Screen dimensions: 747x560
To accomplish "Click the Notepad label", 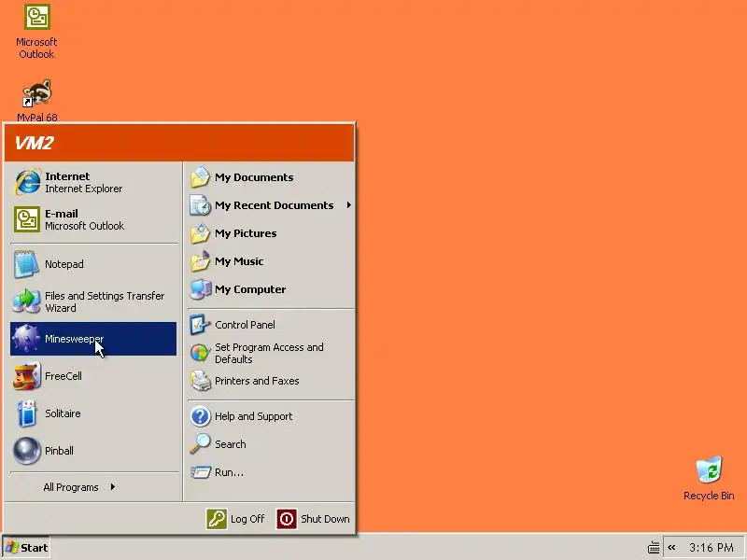I will 63,264.
